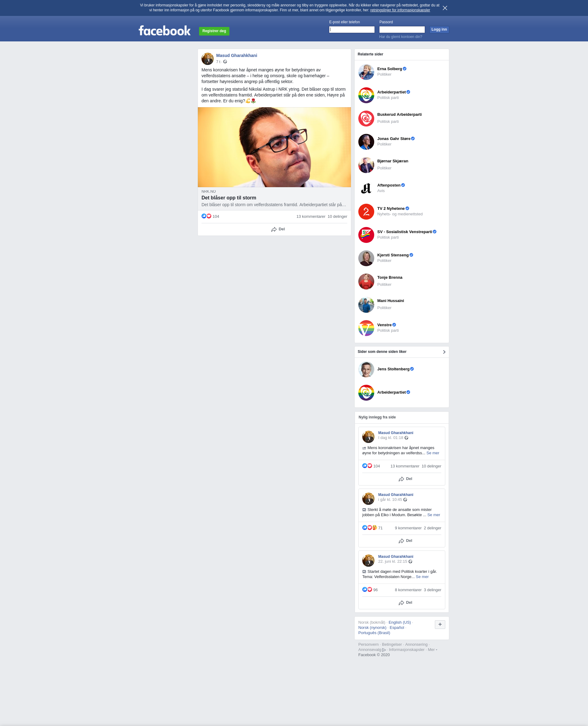Screen dimensions: 588x726
Task: Expand Se mer on the Elko Modum post
Action: pos(434,515)
